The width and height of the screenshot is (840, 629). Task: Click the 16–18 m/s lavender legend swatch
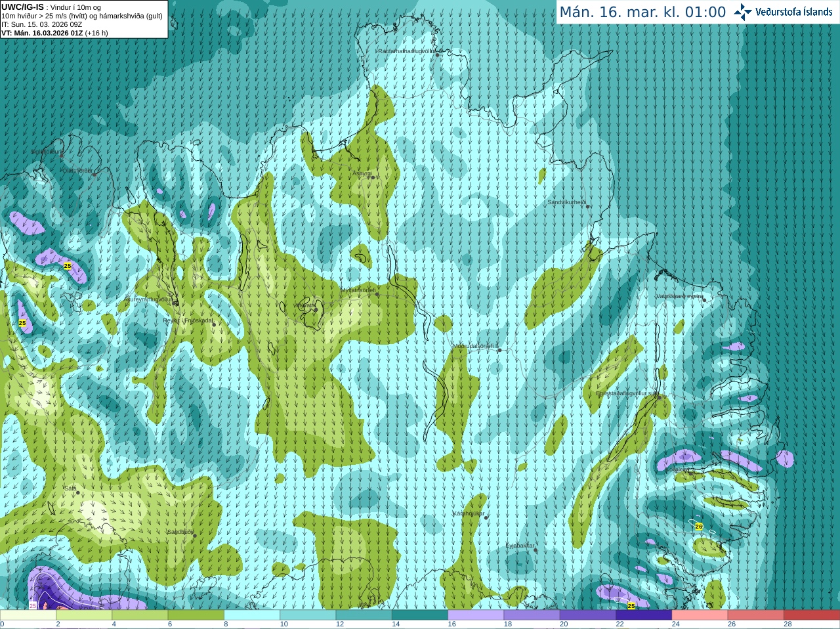476,615
